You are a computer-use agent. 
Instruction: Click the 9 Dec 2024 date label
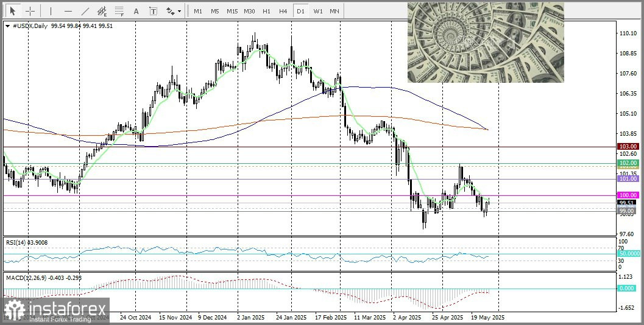tap(212, 318)
